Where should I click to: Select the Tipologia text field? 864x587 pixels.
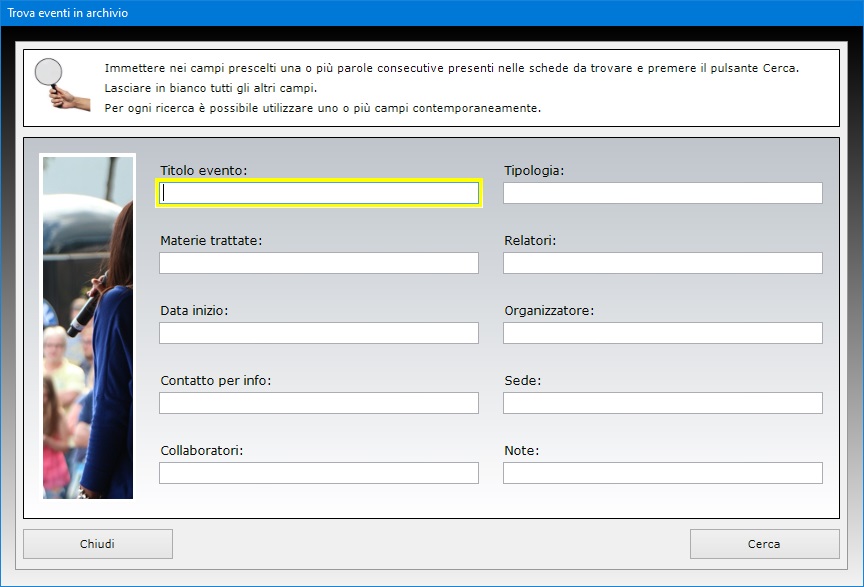[x=662, y=193]
